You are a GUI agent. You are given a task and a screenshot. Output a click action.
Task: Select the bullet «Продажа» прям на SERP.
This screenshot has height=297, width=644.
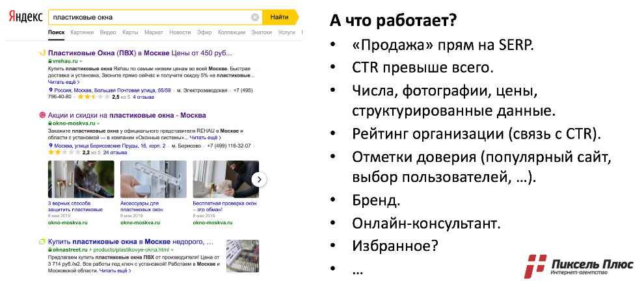[443, 44]
